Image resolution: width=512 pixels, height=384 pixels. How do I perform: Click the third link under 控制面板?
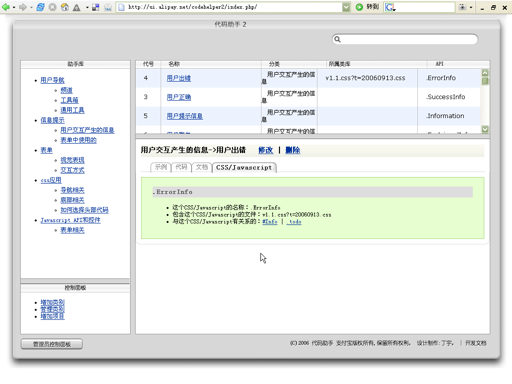(52, 316)
